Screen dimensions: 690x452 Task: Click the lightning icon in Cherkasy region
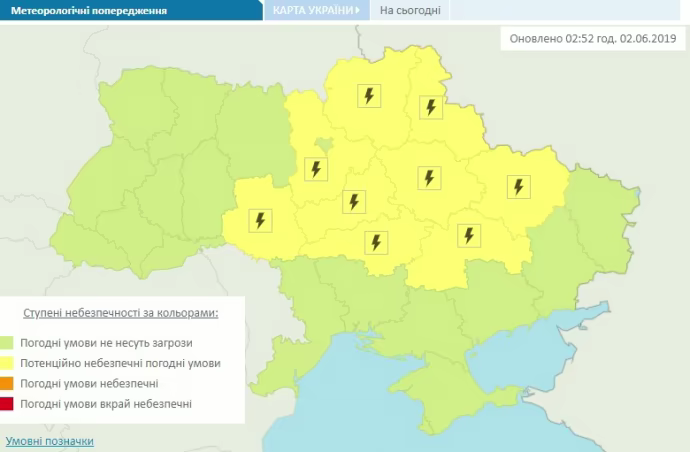point(352,202)
